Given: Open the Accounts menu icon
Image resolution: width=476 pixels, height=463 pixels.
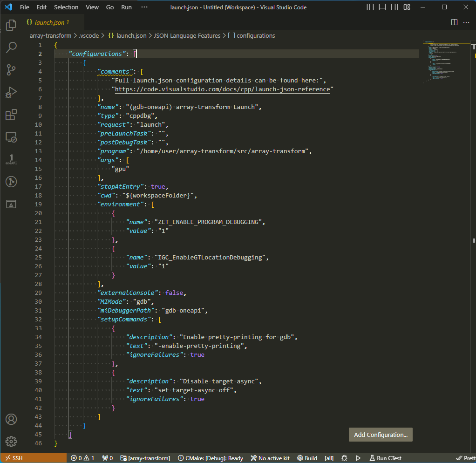Looking at the screenshot, I should [11, 419].
